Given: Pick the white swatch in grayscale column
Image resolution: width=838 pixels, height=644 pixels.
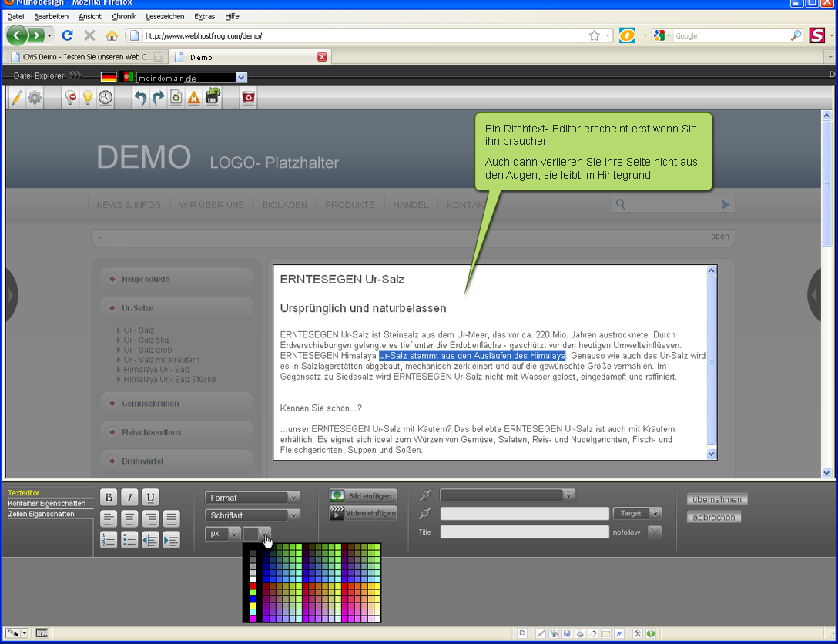Looking at the screenshot, I should click(253, 579).
